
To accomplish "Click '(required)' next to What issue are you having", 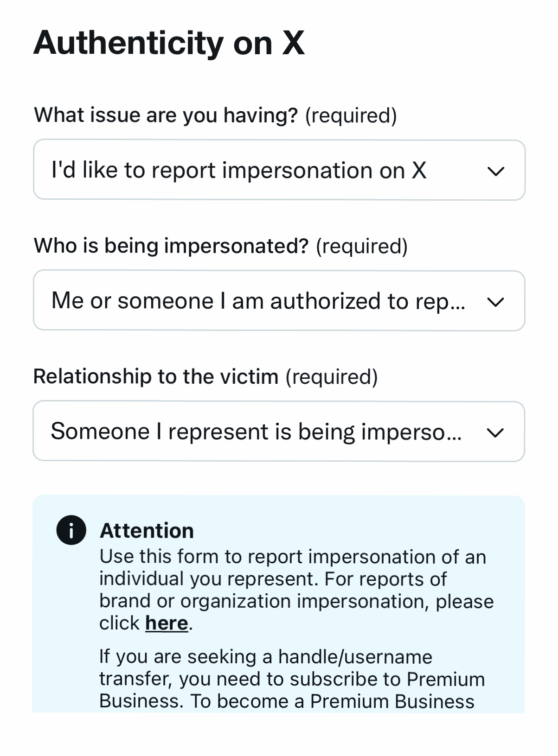I will coord(351,115).
